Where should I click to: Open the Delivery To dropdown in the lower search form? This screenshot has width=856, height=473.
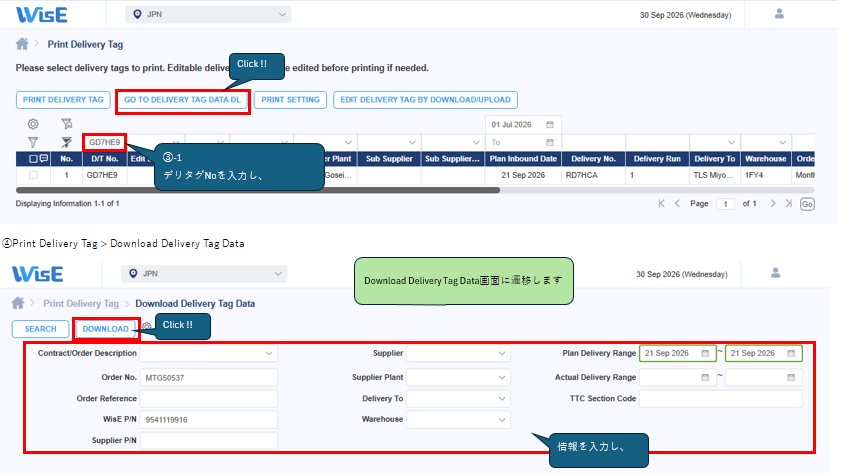[458, 399]
